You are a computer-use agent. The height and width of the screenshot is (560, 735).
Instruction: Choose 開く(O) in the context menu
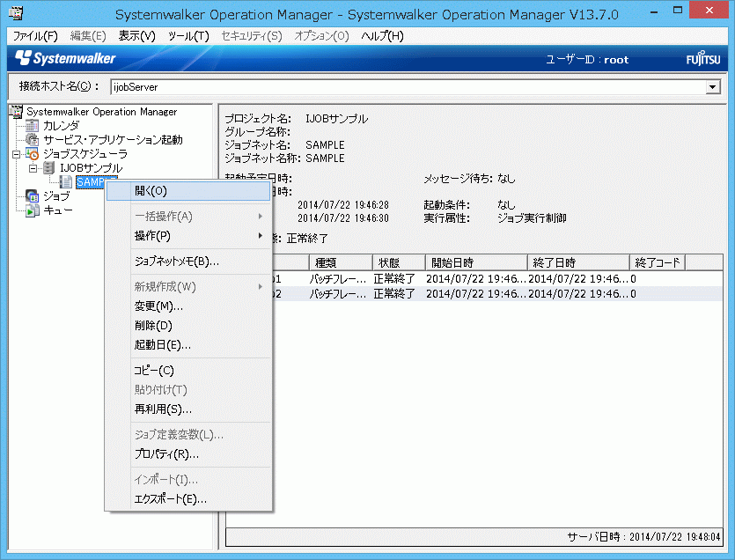[x=188, y=191]
